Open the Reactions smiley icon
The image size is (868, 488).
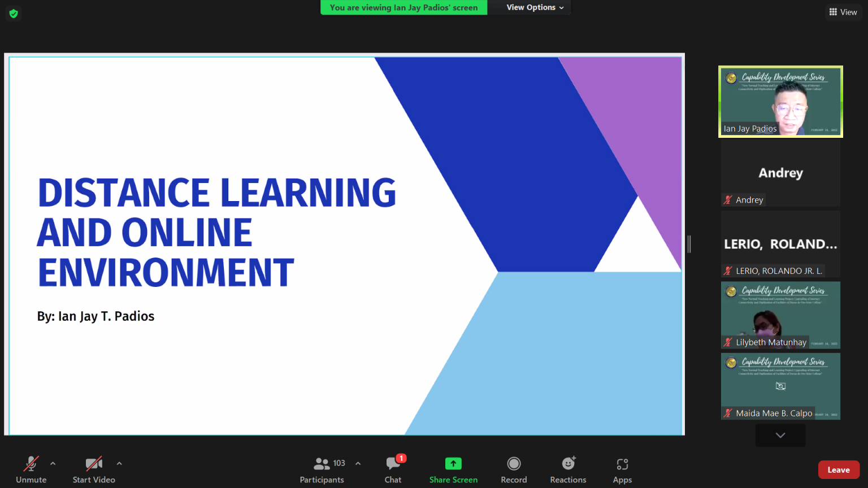(568, 464)
